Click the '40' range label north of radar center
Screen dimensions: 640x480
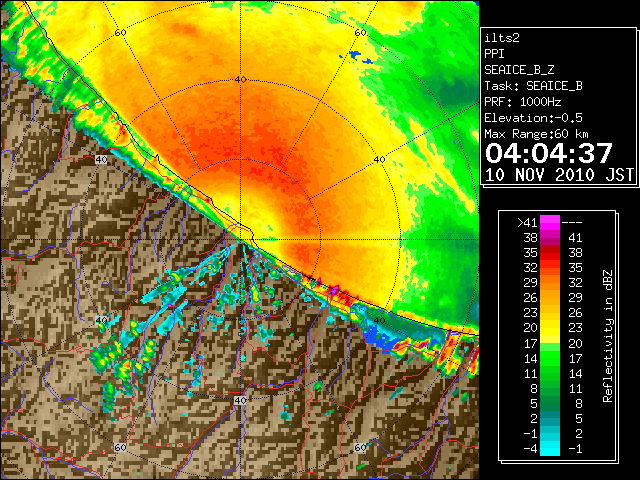click(240, 80)
